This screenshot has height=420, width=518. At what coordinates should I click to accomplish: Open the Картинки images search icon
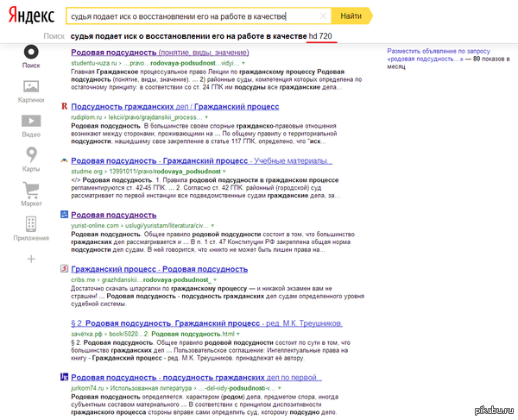31,87
